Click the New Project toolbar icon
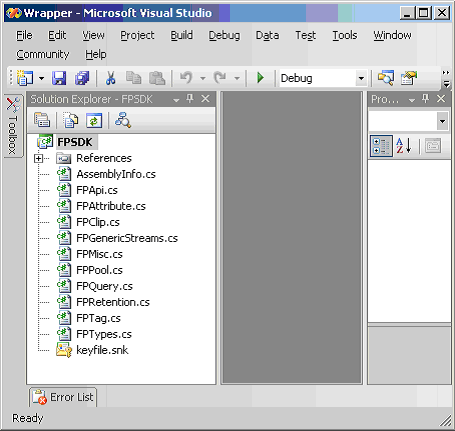The width and height of the screenshot is (455, 431). (x=25, y=78)
